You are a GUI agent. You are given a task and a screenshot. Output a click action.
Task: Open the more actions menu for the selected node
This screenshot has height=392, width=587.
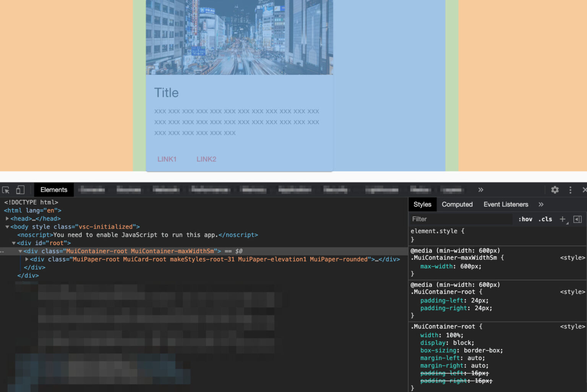click(x=2, y=251)
